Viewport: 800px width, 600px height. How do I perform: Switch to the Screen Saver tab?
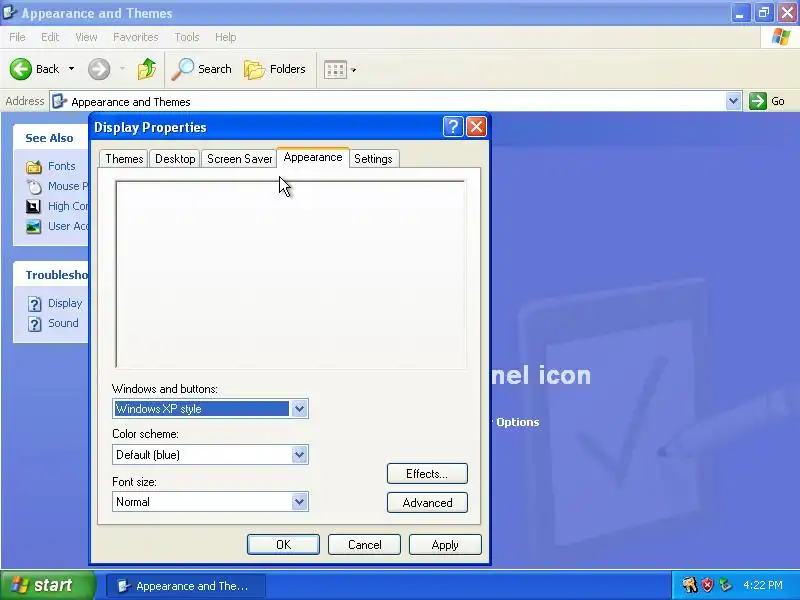coord(239,159)
